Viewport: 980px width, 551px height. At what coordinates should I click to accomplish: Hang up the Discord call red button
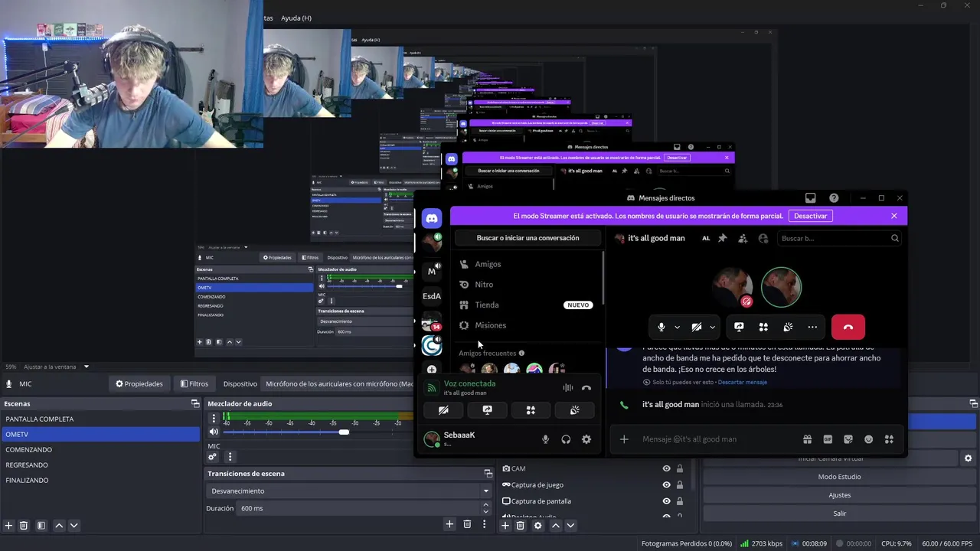[848, 327]
